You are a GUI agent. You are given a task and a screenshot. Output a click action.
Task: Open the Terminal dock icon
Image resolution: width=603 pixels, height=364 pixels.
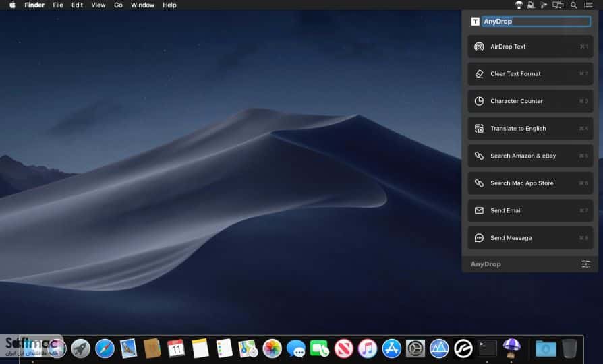coord(487,348)
